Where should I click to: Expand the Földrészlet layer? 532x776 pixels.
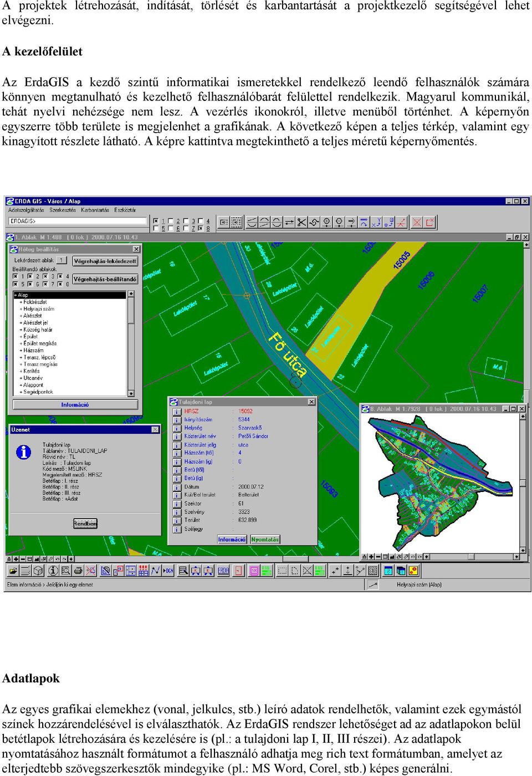click(x=21, y=302)
